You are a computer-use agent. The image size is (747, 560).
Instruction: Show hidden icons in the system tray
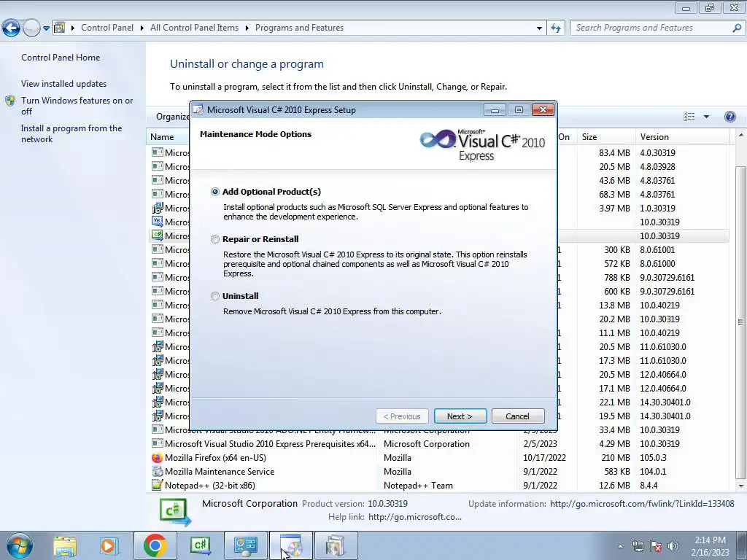coord(620,546)
